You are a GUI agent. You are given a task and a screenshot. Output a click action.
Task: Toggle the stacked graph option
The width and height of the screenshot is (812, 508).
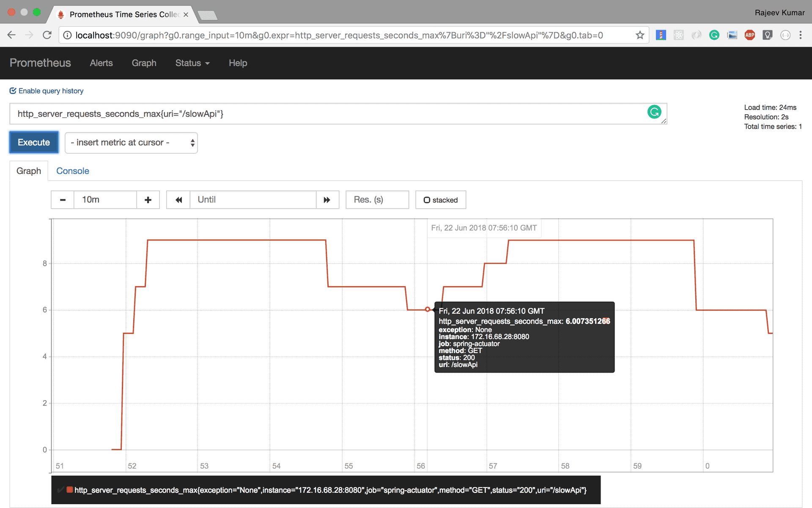pyautogui.click(x=440, y=200)
